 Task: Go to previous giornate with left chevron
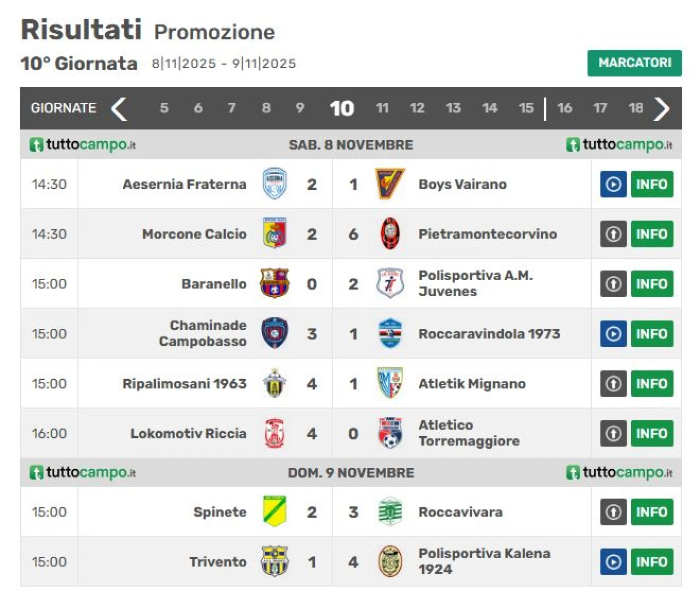[119, 108]
